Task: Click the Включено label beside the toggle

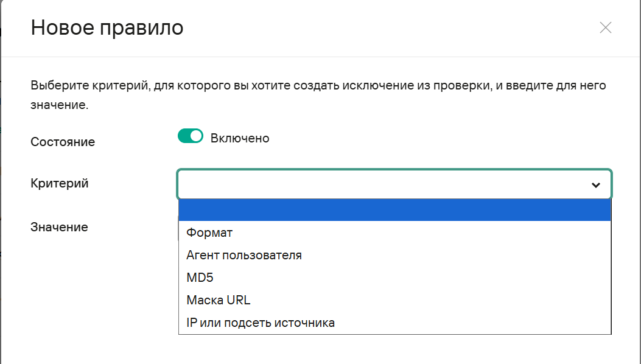Action: click(240, 138)
